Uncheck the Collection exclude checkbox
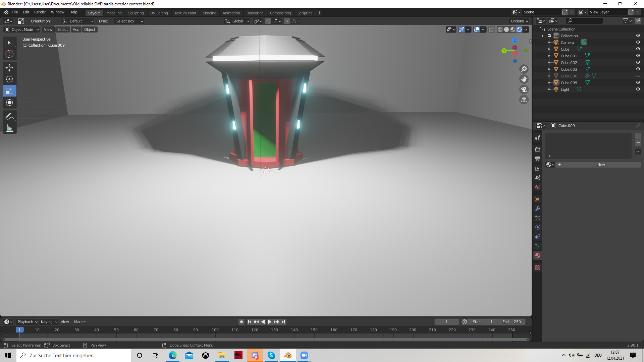Viewport: 644px width, 362px height. click(549, 36)
